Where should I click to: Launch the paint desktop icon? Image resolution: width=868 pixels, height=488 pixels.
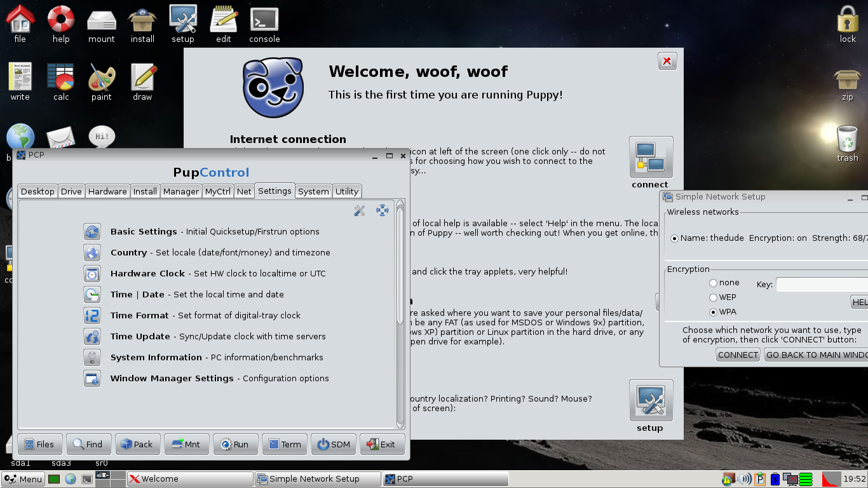coord(102,83)
